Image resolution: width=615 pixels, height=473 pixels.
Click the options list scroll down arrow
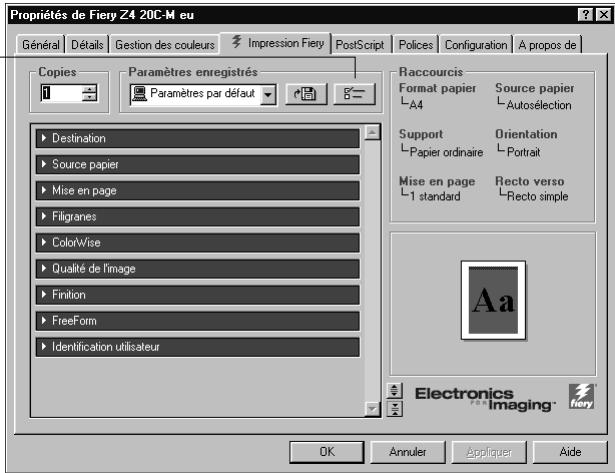[x=372, y=409]
